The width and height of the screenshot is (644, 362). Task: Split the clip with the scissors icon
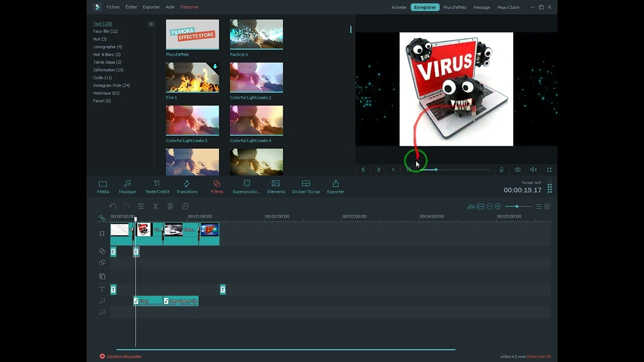(x=155, y=206)
